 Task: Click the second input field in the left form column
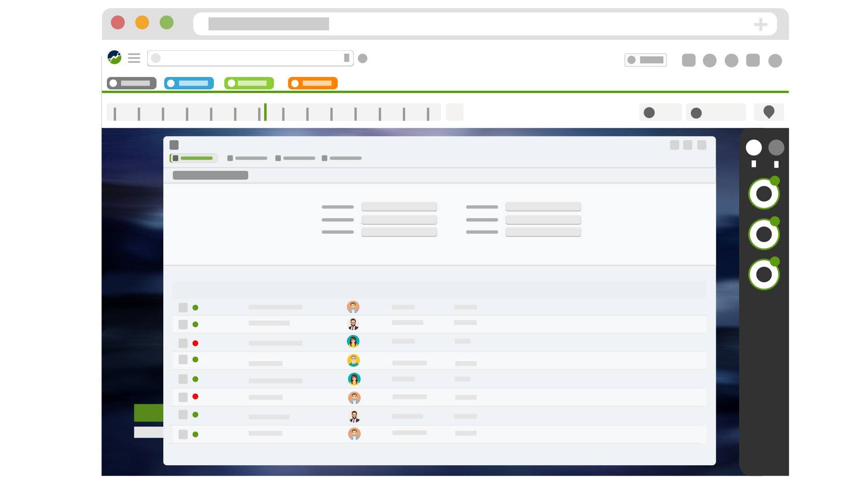[x=399, y=220]
